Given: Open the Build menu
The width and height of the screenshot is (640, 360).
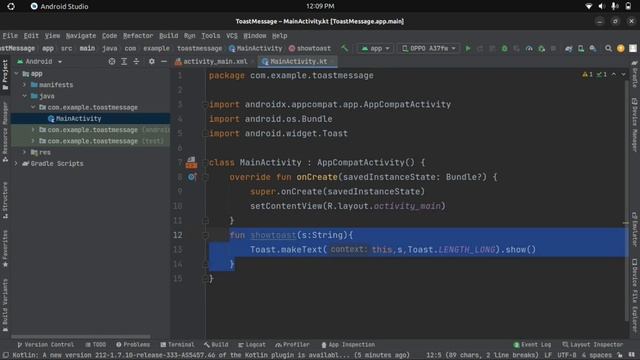Looking at the screenshot, I should pyautogui.click(x=169, y=36).
